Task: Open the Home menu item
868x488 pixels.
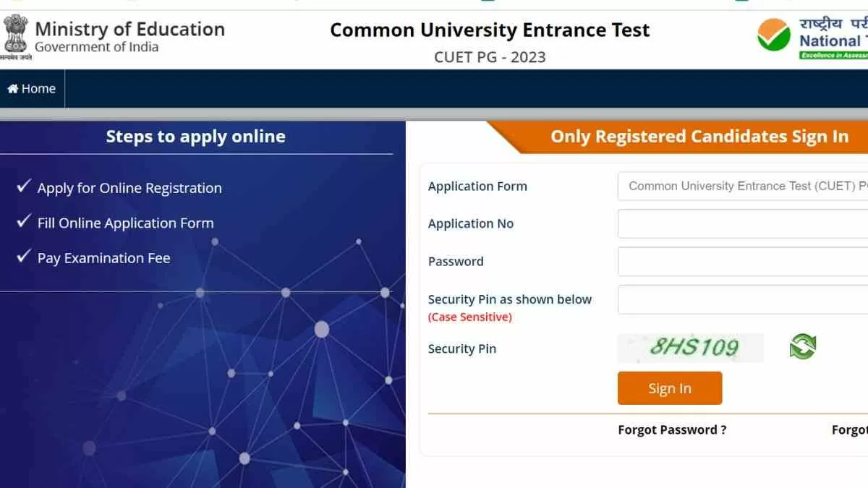Action: pos(32,89)
